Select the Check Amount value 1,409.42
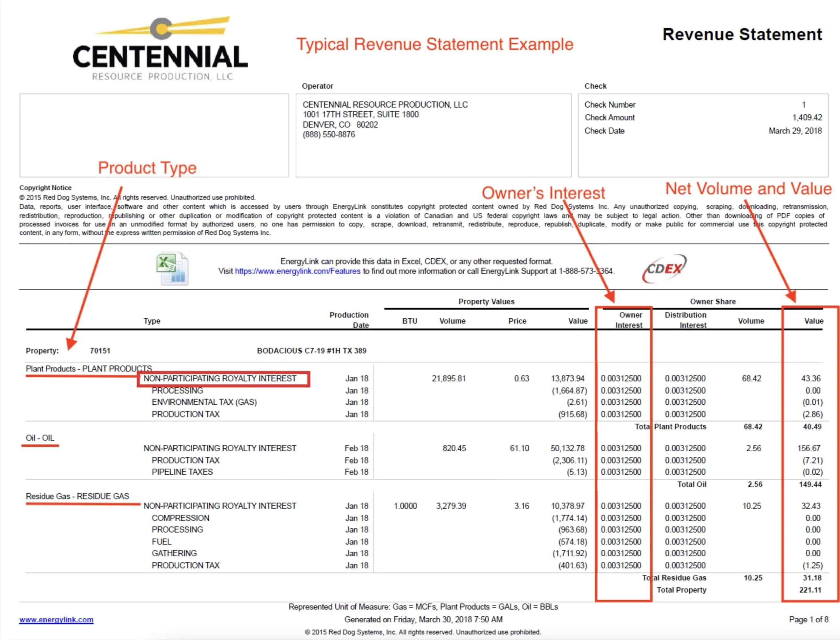The width and height of the screenshot is (840, 640). click(x=807, y=117)
